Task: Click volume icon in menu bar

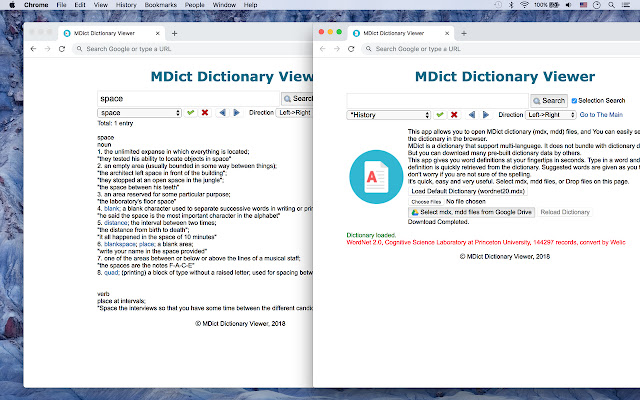Action: [569, 5]
